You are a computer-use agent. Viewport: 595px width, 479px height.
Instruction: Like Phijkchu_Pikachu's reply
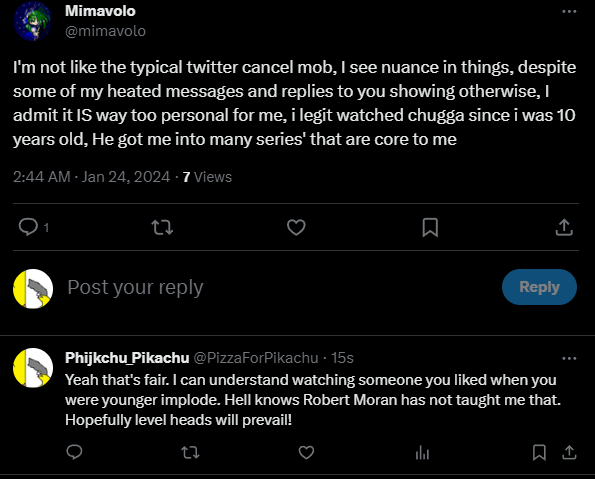(x=306, y=452)
